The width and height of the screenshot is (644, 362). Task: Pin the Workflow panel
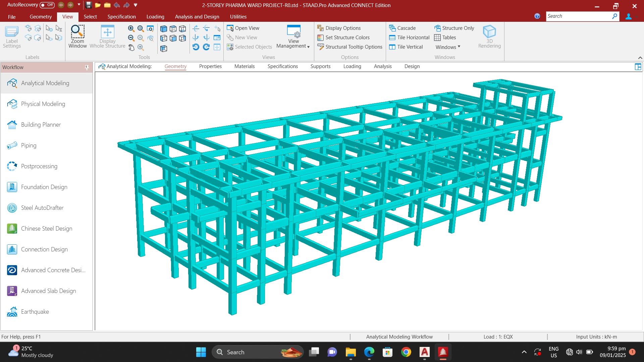87,67
